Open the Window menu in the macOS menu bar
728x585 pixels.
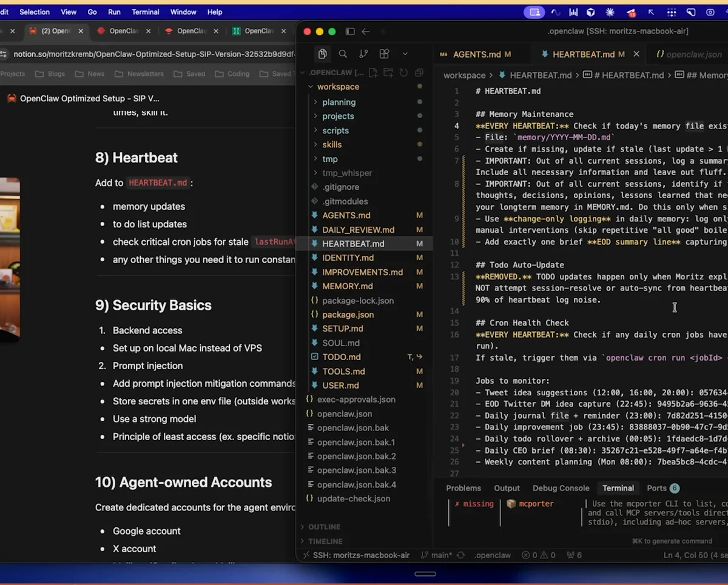[x=183, y=12]
